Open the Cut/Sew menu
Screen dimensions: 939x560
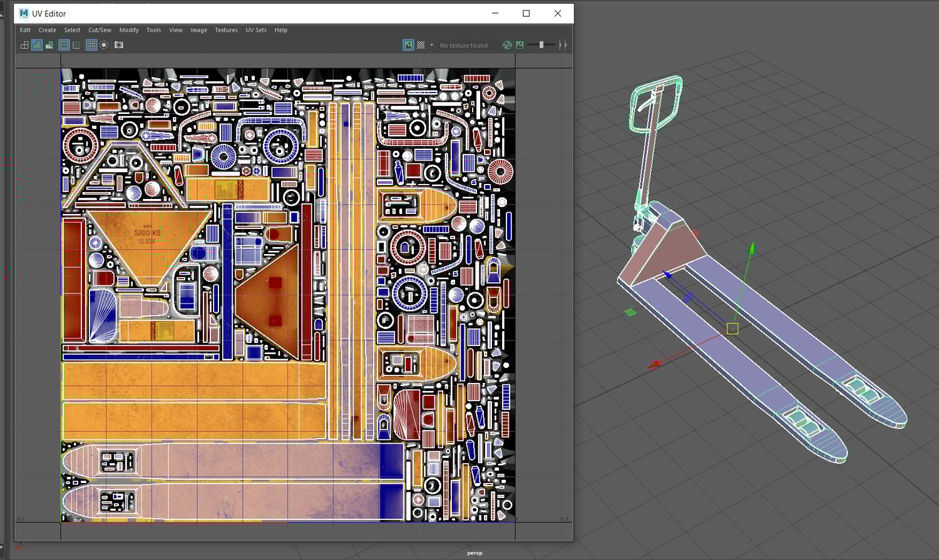point(100,30)
